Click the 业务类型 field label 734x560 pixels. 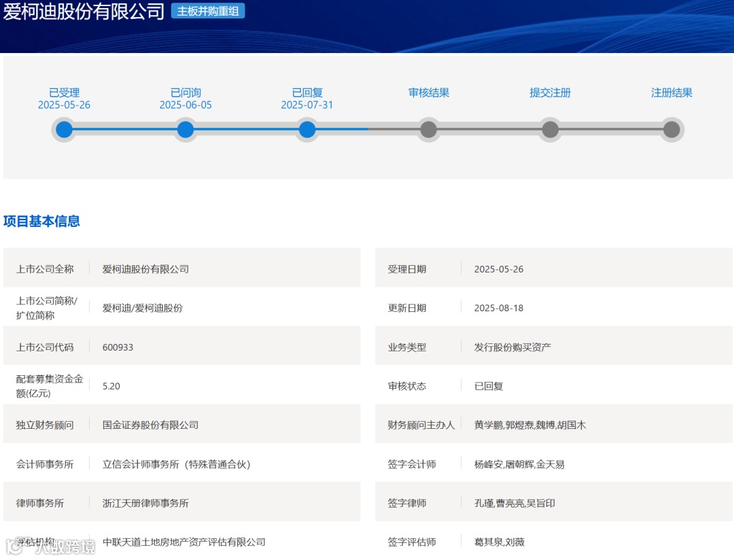tap(407, 347)
